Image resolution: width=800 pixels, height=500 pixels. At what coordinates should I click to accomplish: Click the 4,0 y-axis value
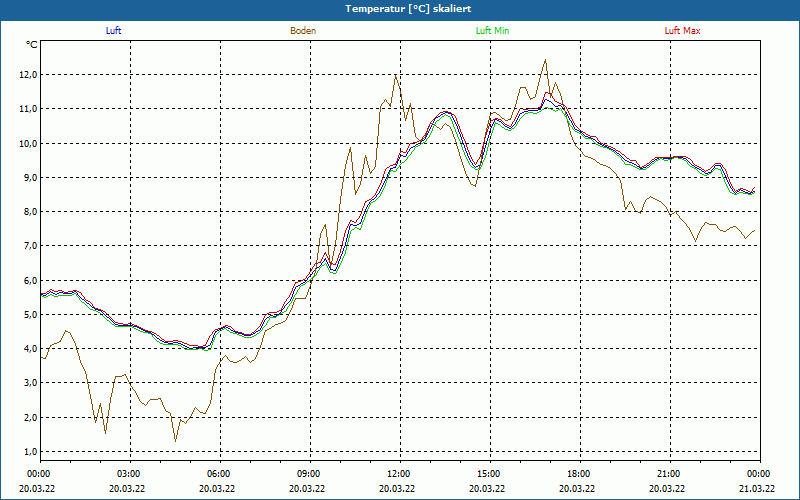click(31, 349)
